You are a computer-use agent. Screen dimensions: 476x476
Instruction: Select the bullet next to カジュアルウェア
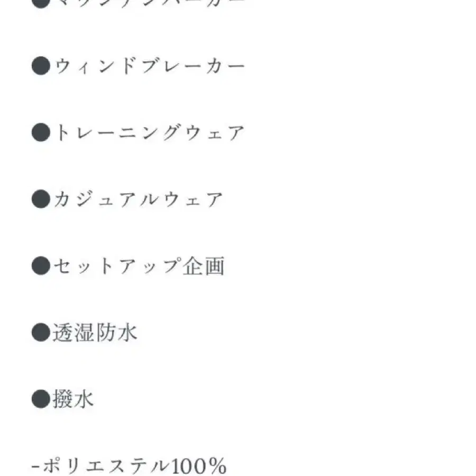[40, 200]
